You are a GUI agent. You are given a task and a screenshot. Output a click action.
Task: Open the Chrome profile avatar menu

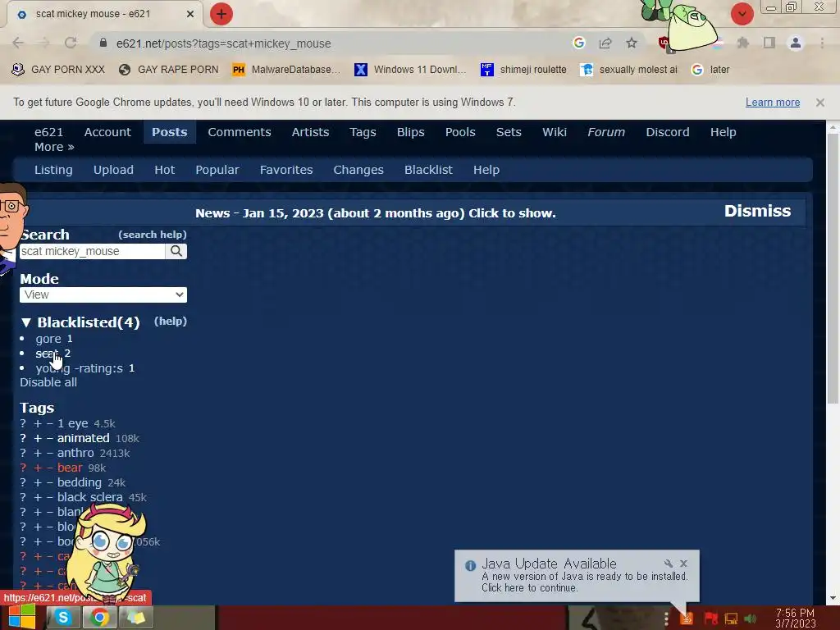click(x=796, y=43)
